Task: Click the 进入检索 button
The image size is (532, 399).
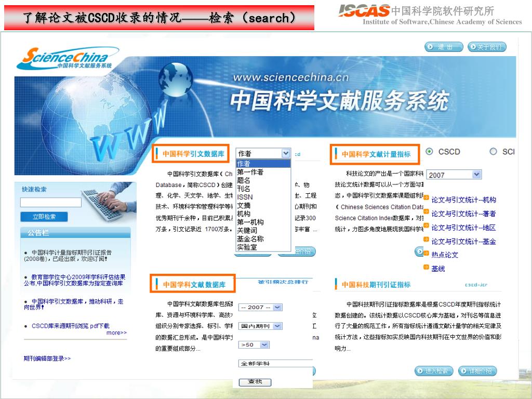Action: tap(434, 371)
